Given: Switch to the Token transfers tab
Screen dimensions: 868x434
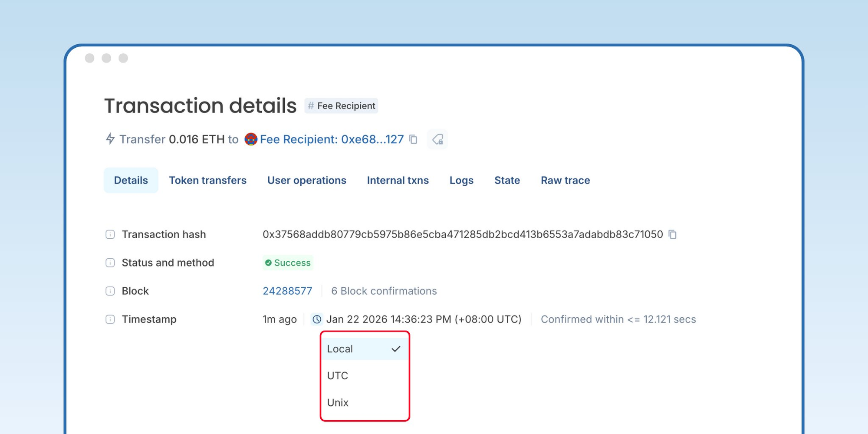Looking at the screenshot, I should pos(208,180).
